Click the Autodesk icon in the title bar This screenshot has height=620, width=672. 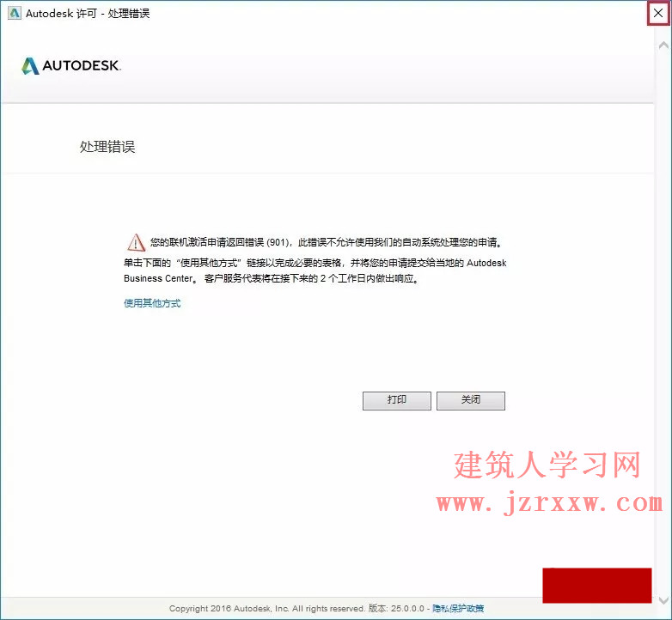(14, 13)
